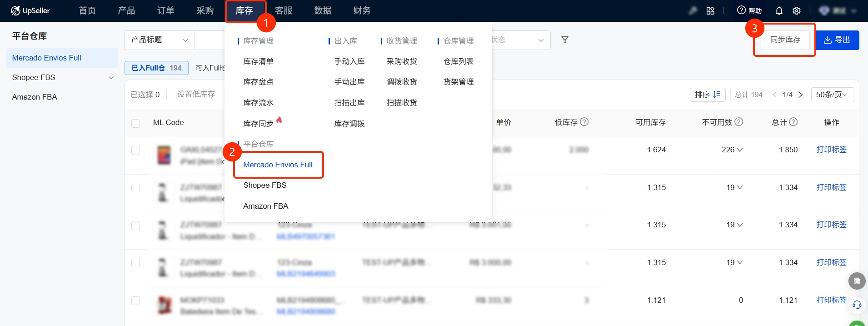This screenshot has width=868, height=326.
Task: Open the customer support headset icon
Action: 857,305
